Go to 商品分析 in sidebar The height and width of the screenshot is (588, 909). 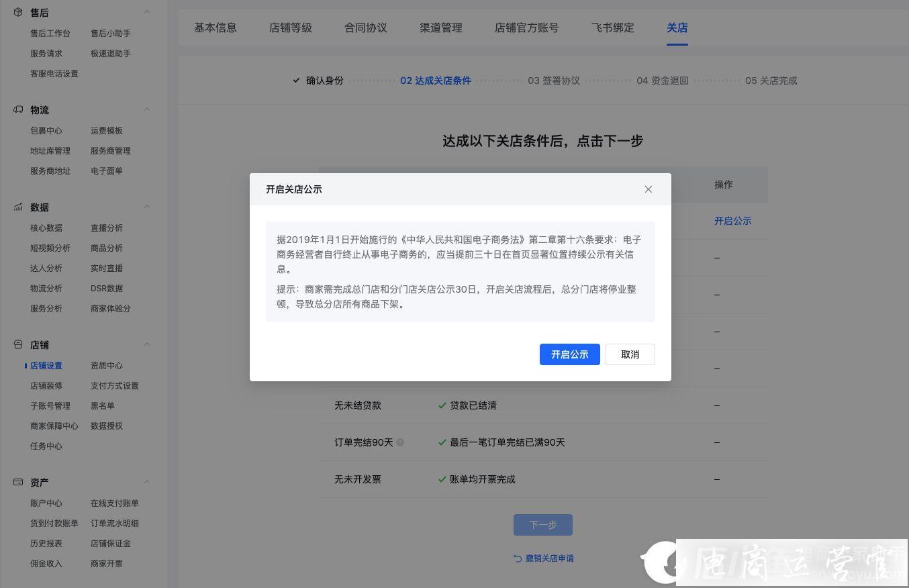107,248
